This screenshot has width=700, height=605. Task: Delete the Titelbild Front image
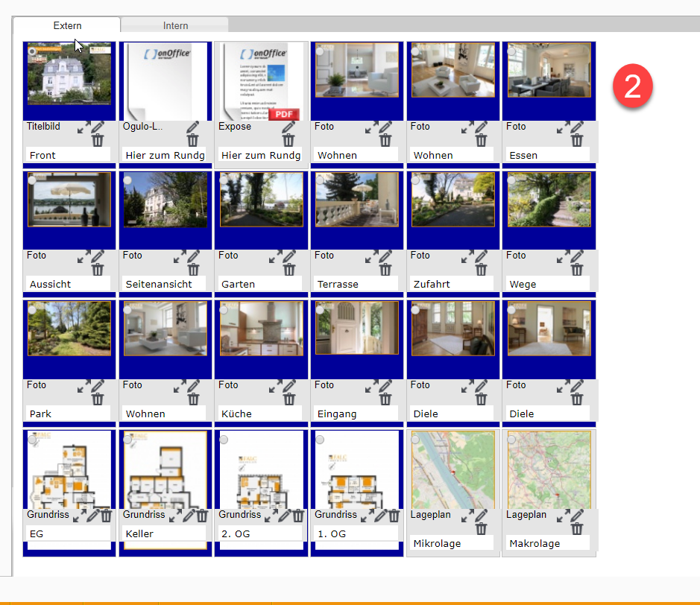tap(98, 140)
